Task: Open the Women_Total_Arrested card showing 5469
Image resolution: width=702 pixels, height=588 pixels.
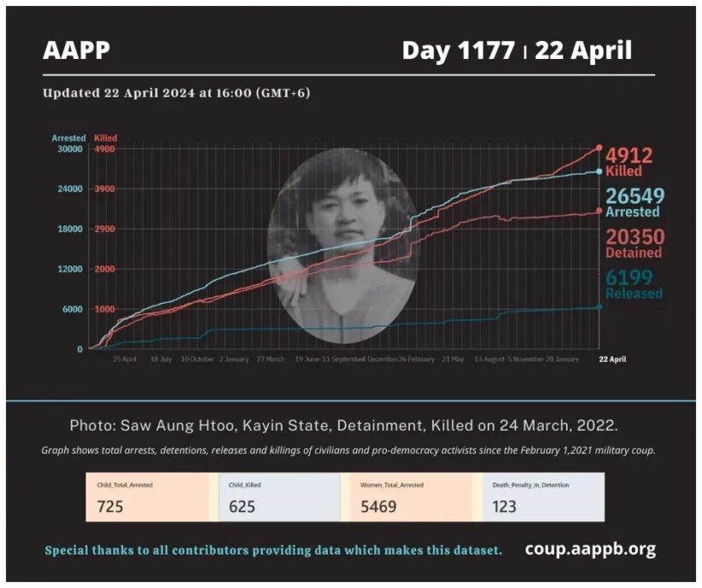Action: (411, 497)
